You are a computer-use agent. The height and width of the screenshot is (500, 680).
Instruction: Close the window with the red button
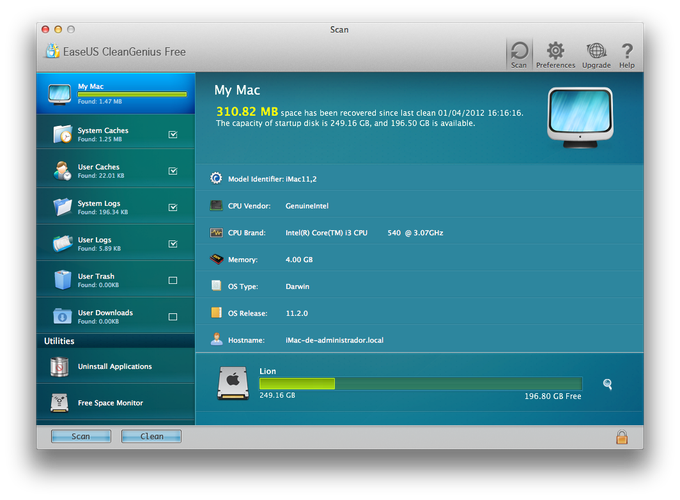[x=45, y=29]
